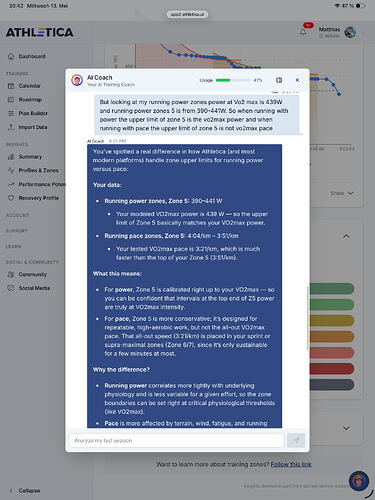375x500 pixels.
Task: Click the Plan Builder list icon
Action: [x=11, y=113]
